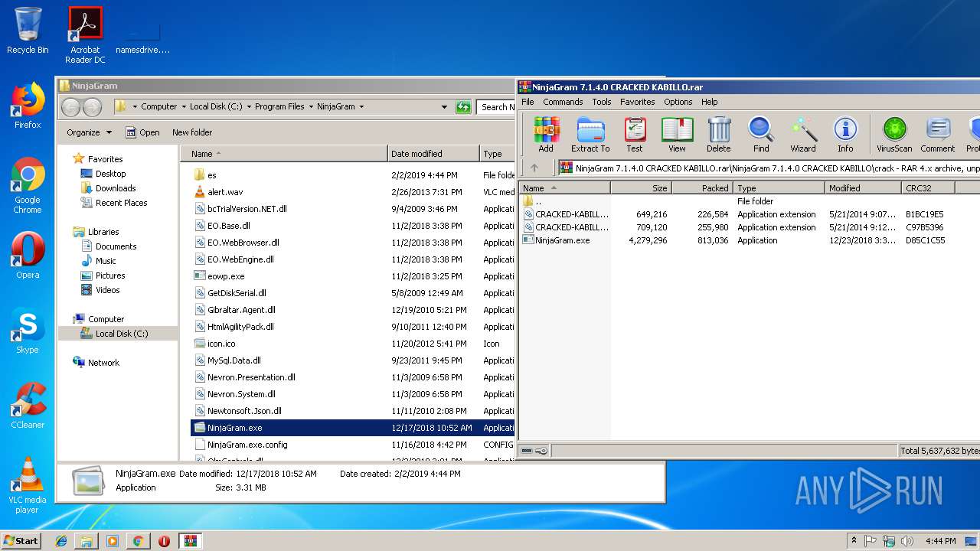Select Documents library

(x=116, y=246)
